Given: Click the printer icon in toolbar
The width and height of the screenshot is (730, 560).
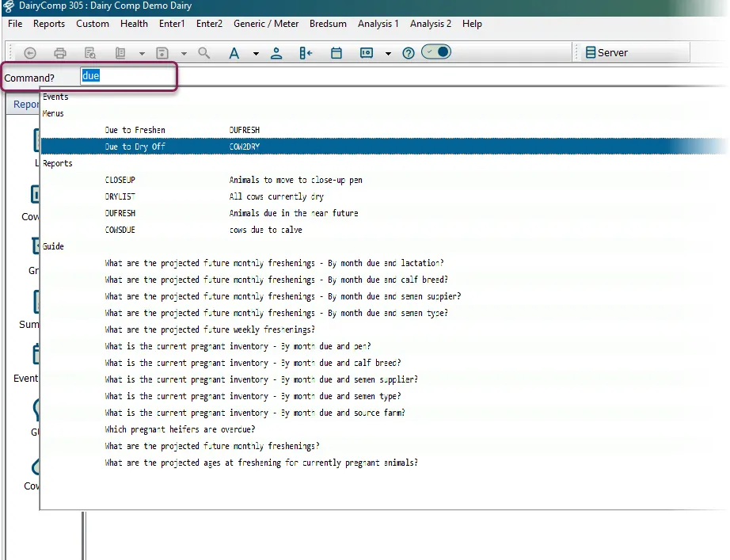Looking at the screenshot, I should pyautogui.click(x=60, y=53).
